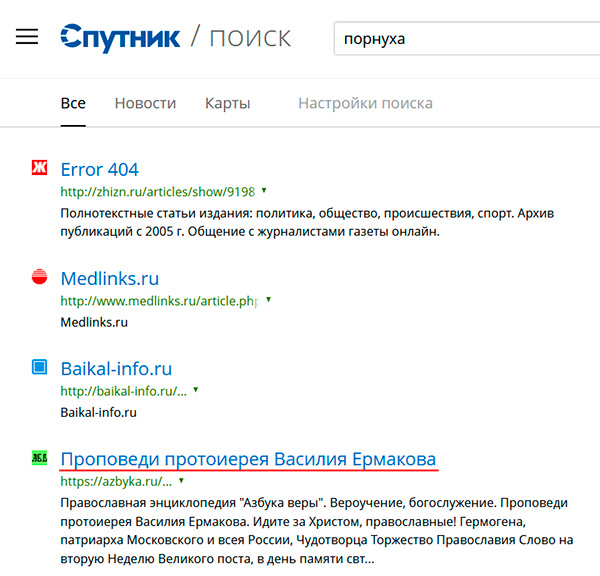Open the dropdown arrow after baikal-info.ru URL
The width and height of the screenshot is (600, 576).
click(x=196, y=390)
